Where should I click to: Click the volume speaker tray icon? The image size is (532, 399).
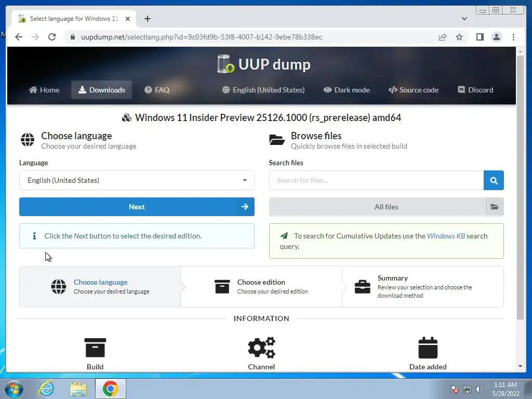480,389
